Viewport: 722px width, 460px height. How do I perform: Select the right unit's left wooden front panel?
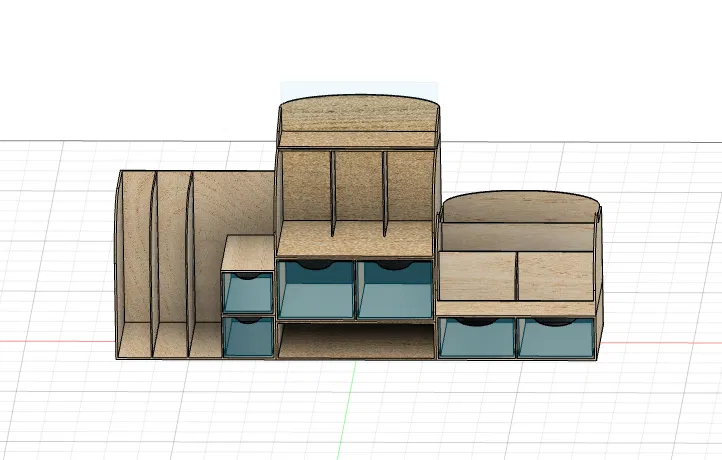[477, 276]
